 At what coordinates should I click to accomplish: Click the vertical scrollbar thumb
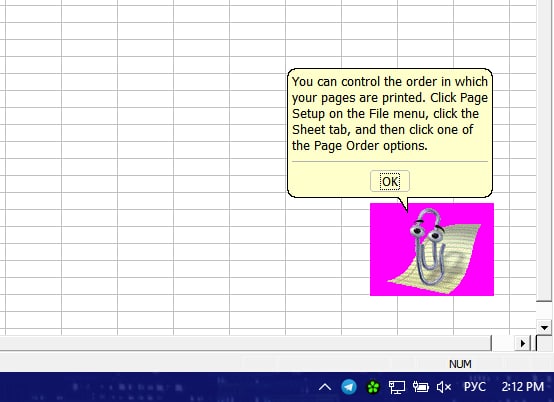point(544,151)
